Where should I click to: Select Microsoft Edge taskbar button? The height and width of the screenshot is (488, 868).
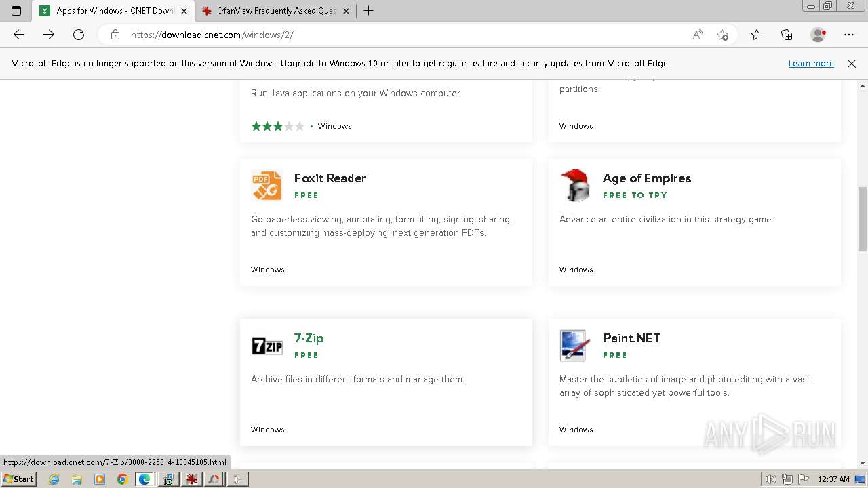145,479
